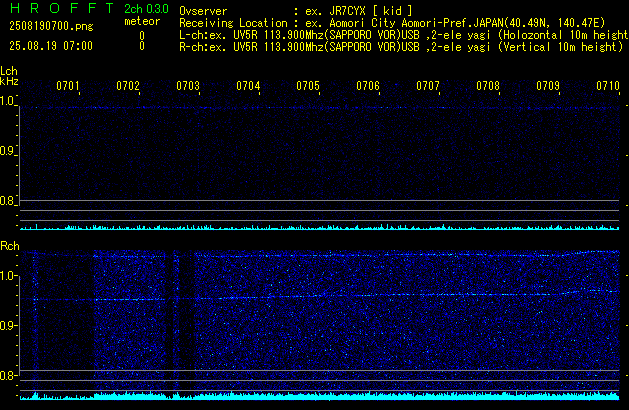Image resolution: width=629 pixels, height=410 pixels.
Task: Click the kHz unit label
Action: (x=9, y=81)
